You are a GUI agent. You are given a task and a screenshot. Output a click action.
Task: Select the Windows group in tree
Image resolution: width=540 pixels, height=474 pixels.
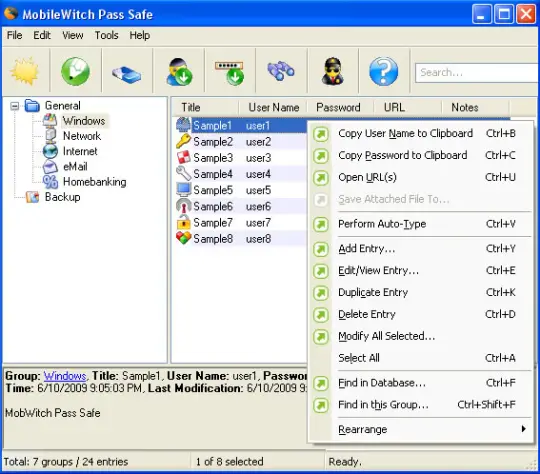[x=84, y=121]
